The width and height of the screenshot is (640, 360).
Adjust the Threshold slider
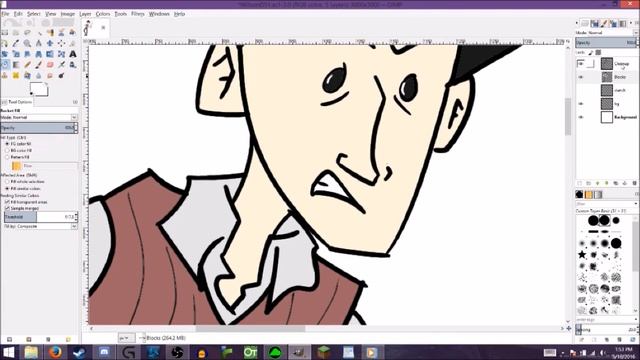tap(40, 217)
